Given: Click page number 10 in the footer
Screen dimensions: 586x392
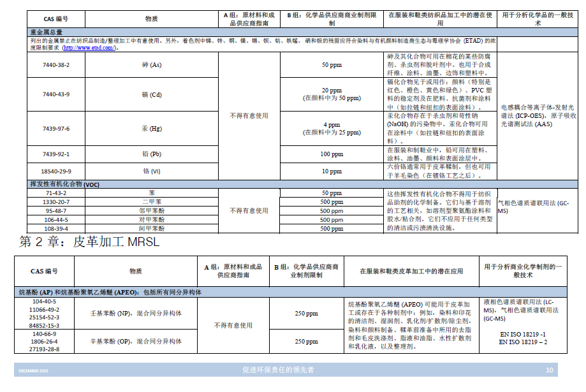Looking at the screenshot, I should point(549,370).
